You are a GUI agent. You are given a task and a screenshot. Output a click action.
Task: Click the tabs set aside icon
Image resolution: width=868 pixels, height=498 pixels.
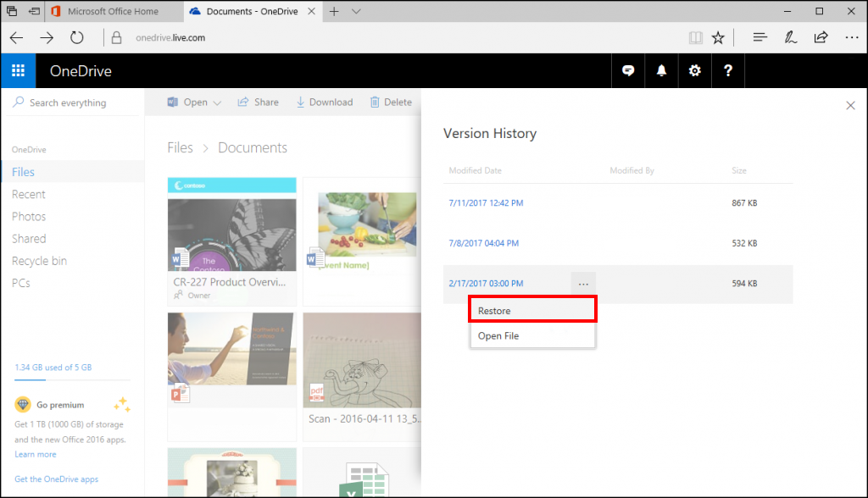12,10
